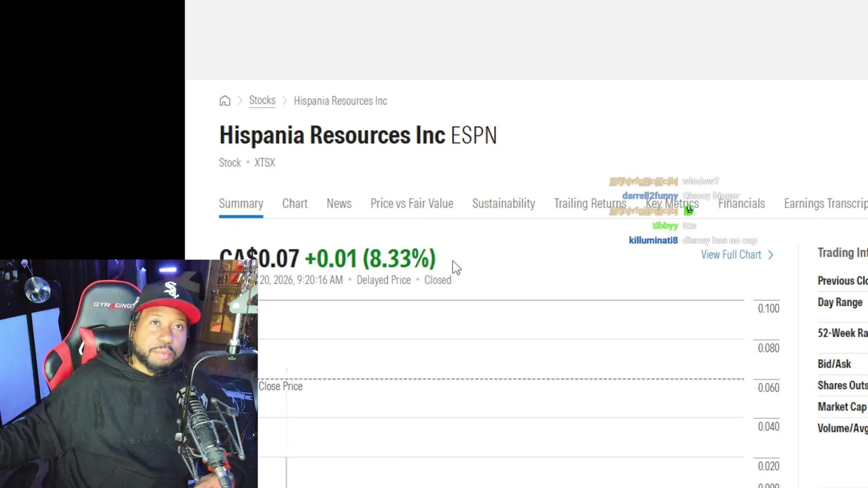
Task: Switch to the Financials tab
Action: [741, 203]
